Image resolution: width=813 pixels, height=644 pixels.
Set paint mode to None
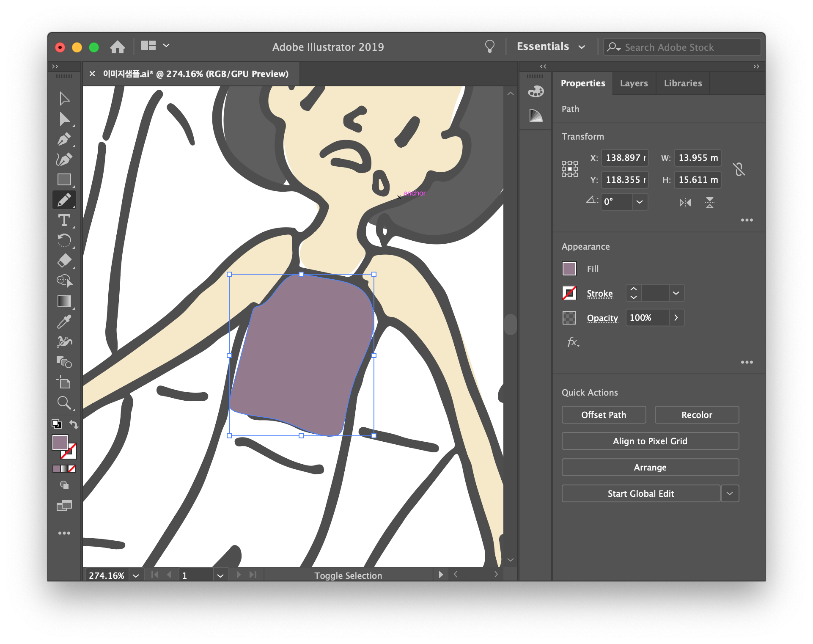(72, 469)
